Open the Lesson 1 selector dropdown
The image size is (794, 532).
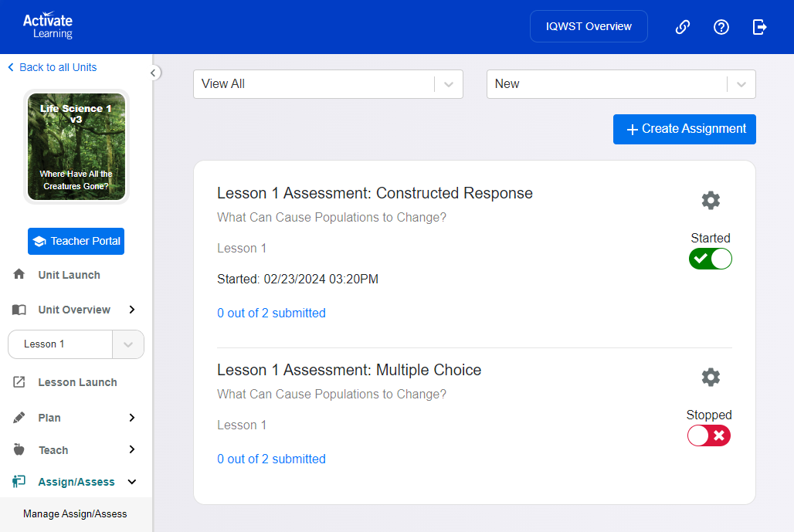coord(127,344)
